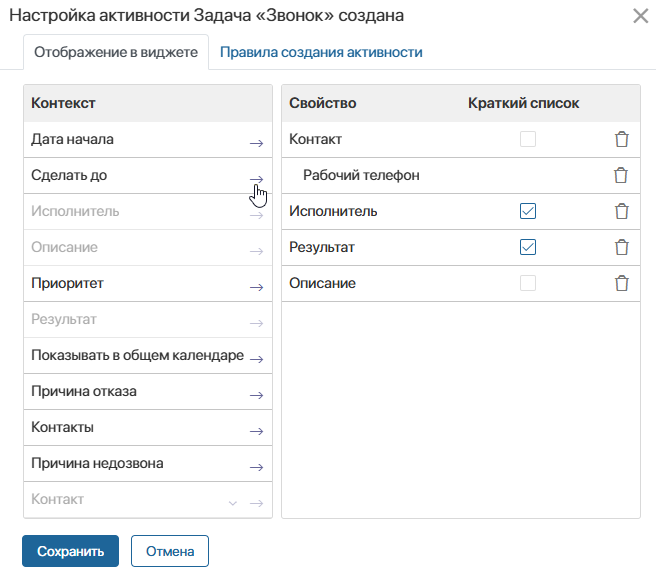Click arrow for 'Причина недозвона'
The height and width of the screenshot is (572, 656).
click(256, 467)
